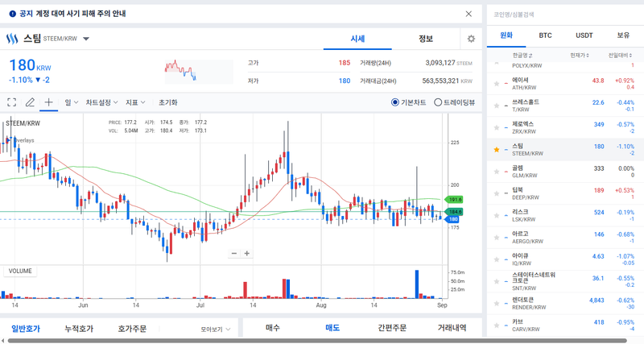Sort list by 현재가 column
The height and width of the screenshot is (344, 644).
579,56
